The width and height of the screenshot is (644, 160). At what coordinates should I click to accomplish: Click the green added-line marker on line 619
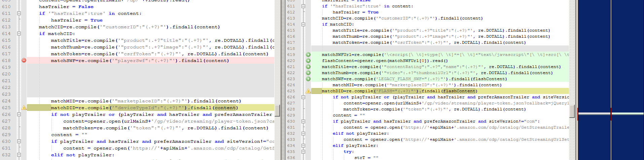(308, 55)
